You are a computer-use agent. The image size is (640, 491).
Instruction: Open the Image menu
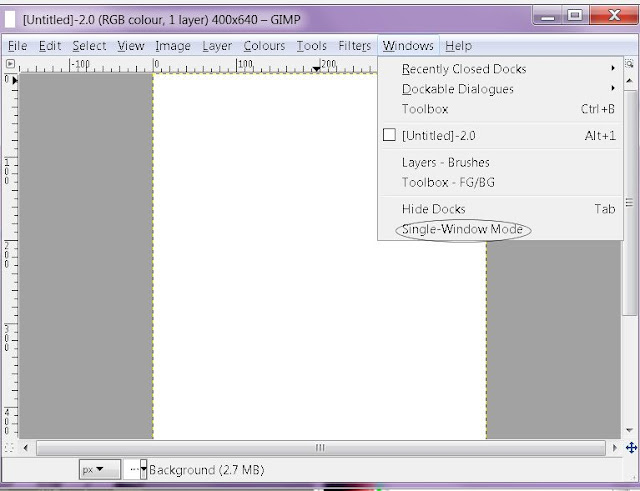173,46
